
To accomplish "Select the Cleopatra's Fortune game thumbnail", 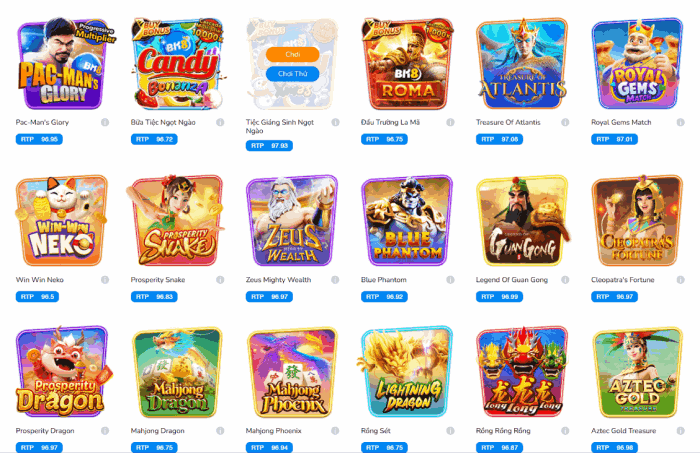I will click(638, 220).
